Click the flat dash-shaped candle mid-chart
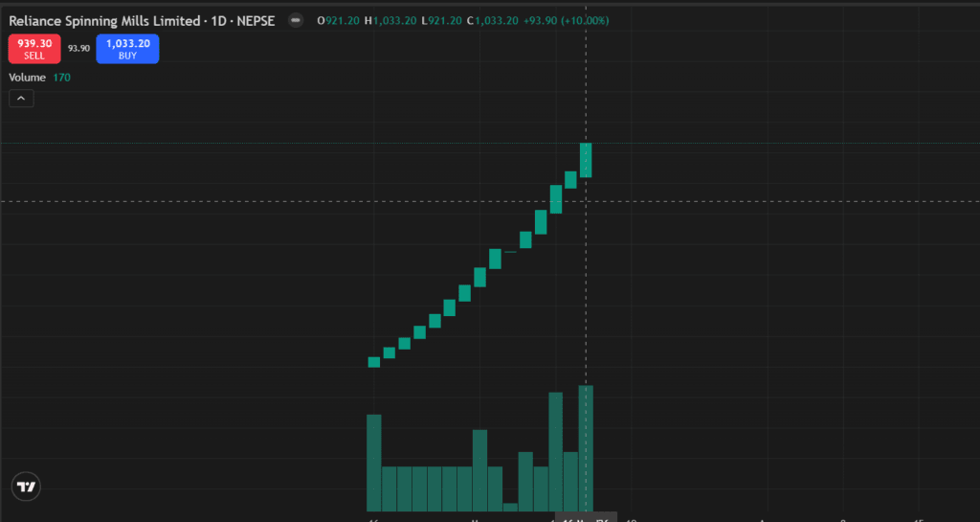Image resolution: width=980 pixels, height=522 pixels. coord(510,251)
